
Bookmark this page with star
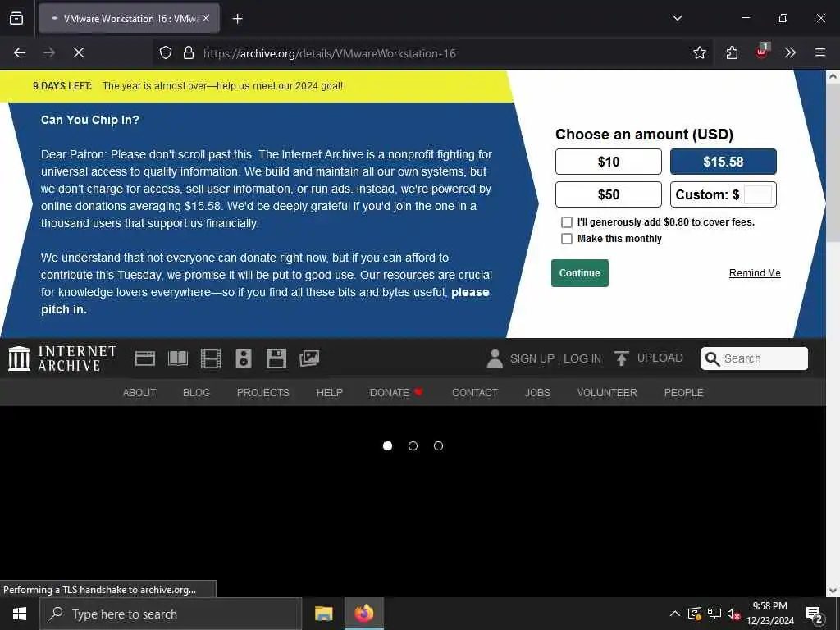699,52
